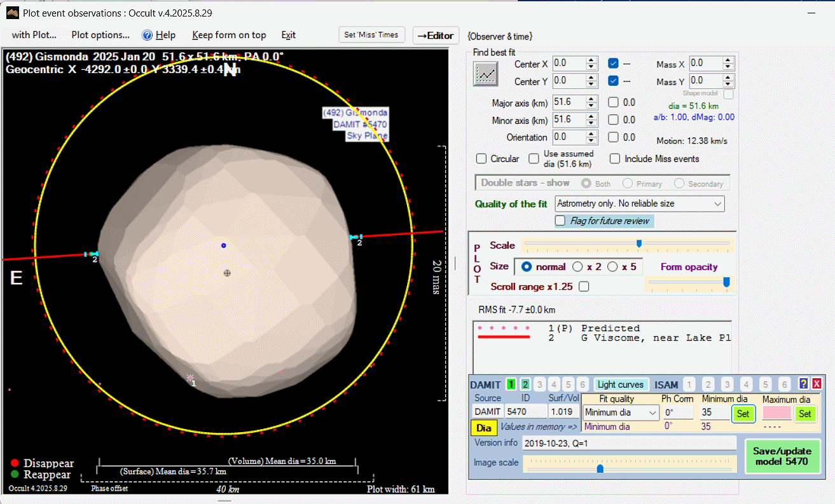This screenshot has width=835, height=504.
Task: Open the Plot options... menu
Action: (x=100, y=36)
